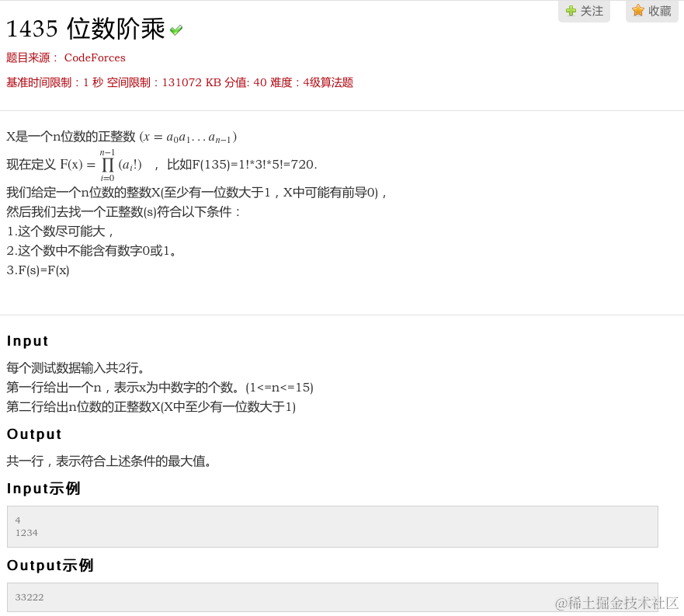Click the example F(135)=1!*3!*5!=720

255,165
